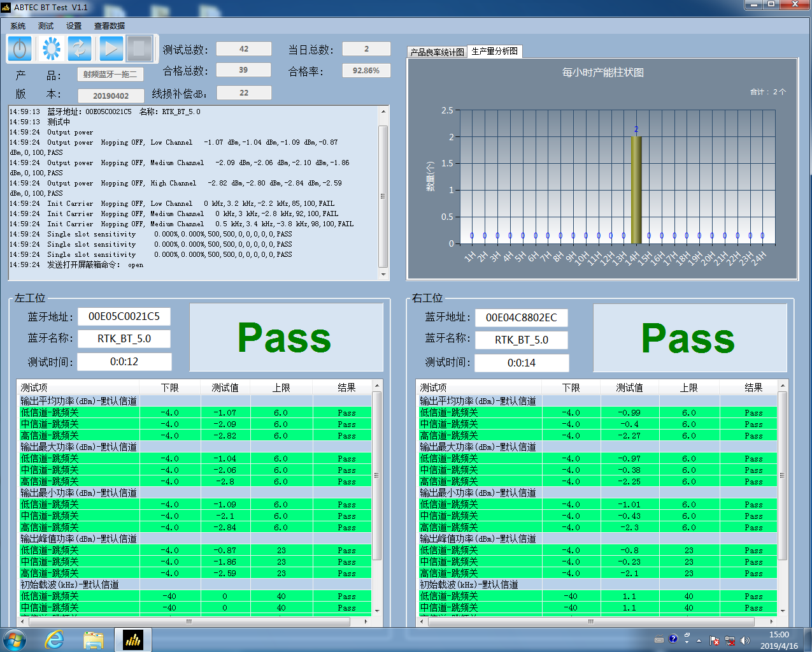Viewport: 812px width, 652px height.
Task: Click left table 结果 column header
Action: 346,388
